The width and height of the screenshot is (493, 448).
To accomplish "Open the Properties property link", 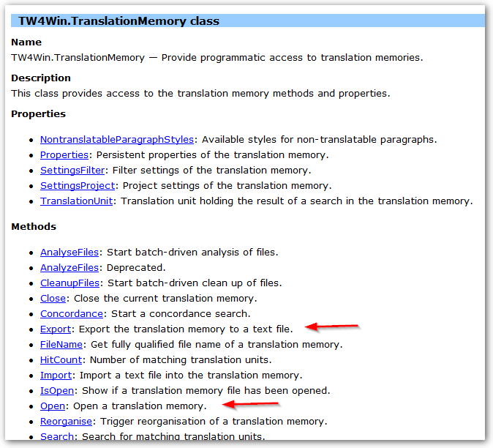I will point(64,154).
